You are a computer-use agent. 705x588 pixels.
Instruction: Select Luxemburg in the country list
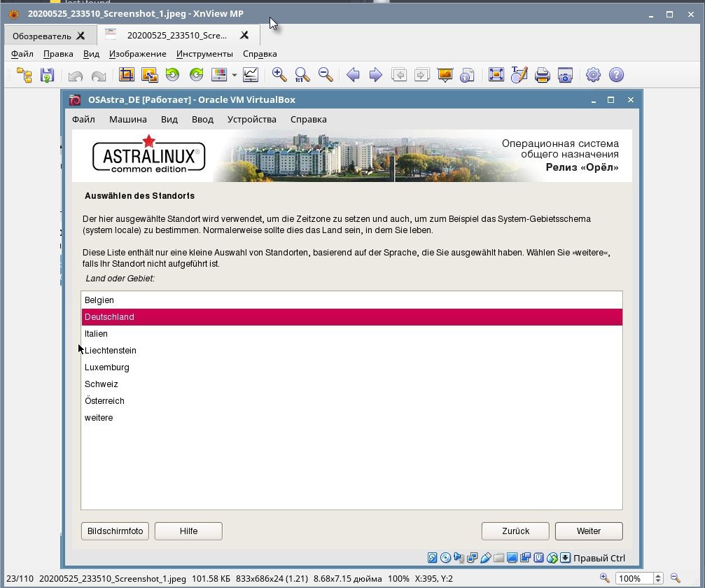pos(351,367)
